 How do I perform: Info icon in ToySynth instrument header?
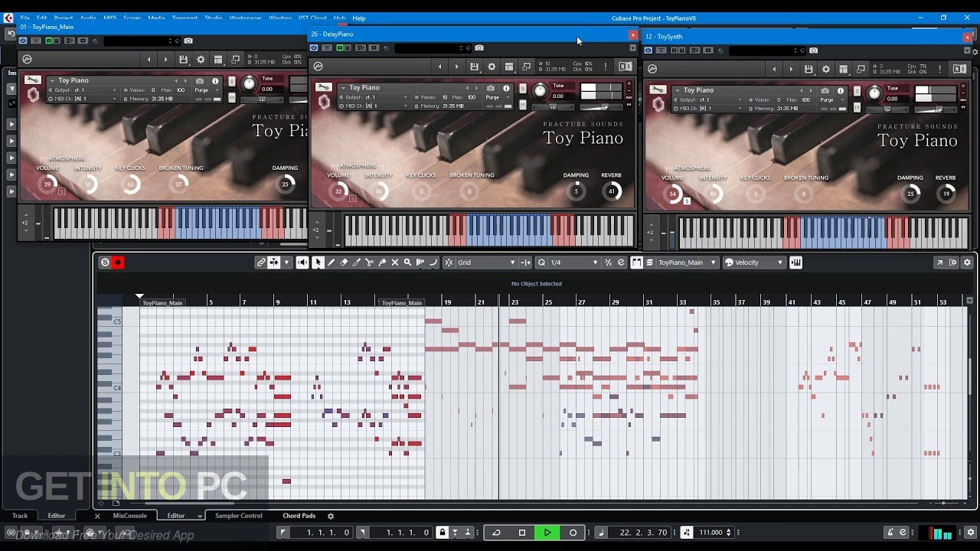(x=840, y=90)
